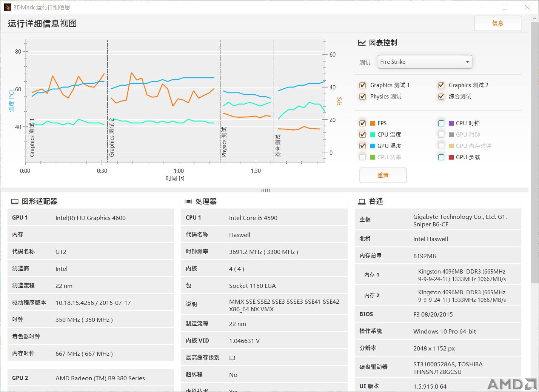Click the splitter handle below the chart
This screenshot has width=539, height=392.
pos(265,190)
